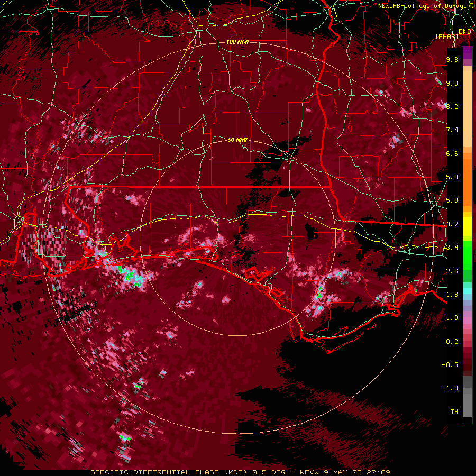Click the 9.0 value on the color scale
Image resolution: width=476 pixels, height=476 pixels.
point(452,83)
